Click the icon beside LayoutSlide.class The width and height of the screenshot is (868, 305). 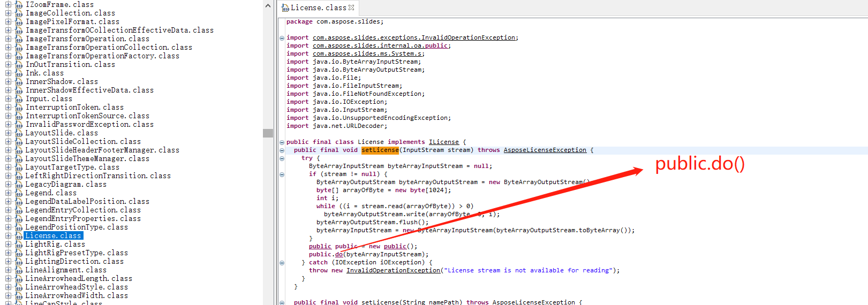pyautogui.click(x=19, y=133)
